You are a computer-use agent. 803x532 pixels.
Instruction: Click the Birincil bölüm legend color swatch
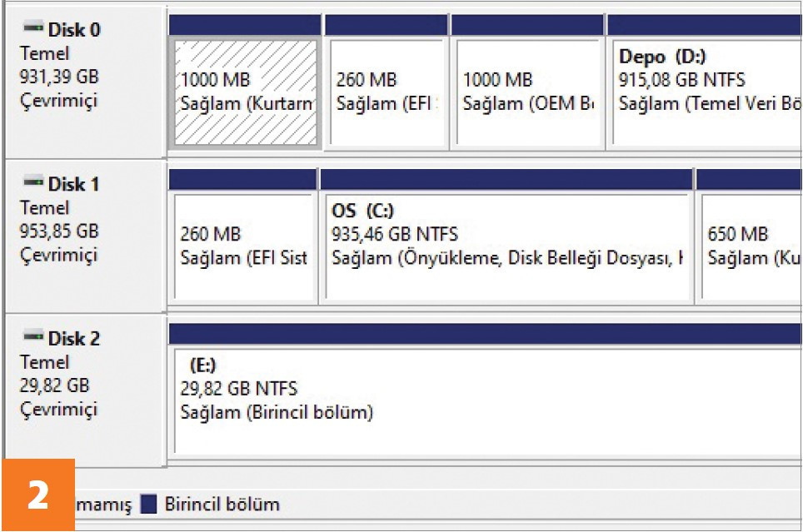pyautogui.click(x=148, y=504)
